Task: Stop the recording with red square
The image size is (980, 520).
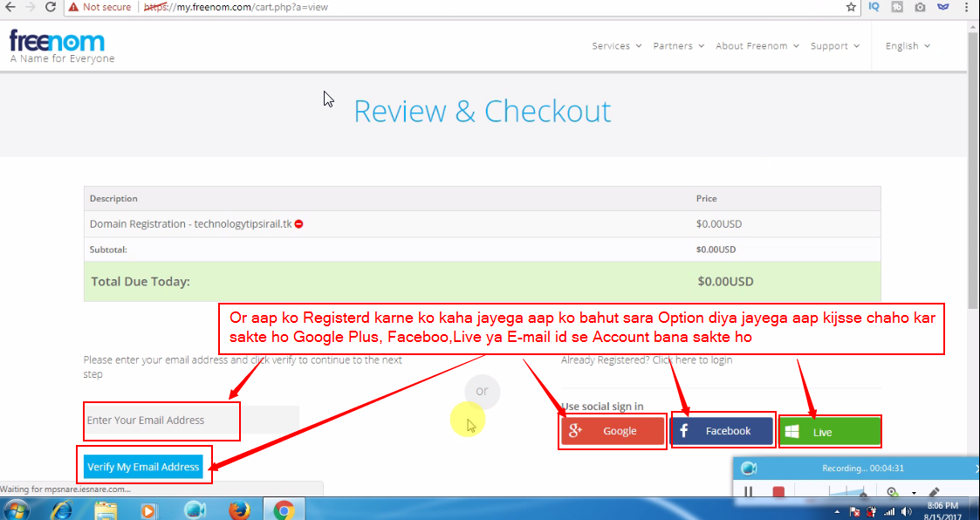Action: pos(778,492)
